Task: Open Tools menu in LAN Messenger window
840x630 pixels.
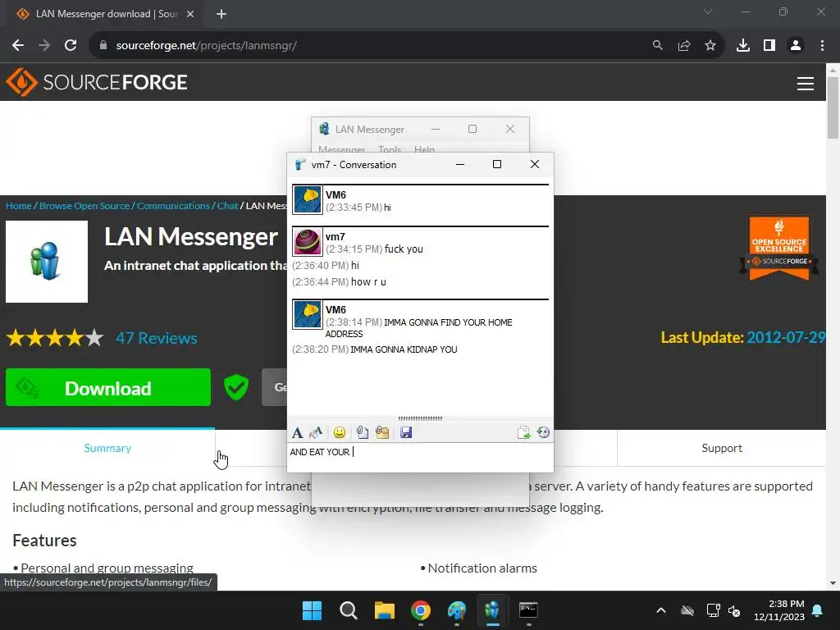Action: 390,149
